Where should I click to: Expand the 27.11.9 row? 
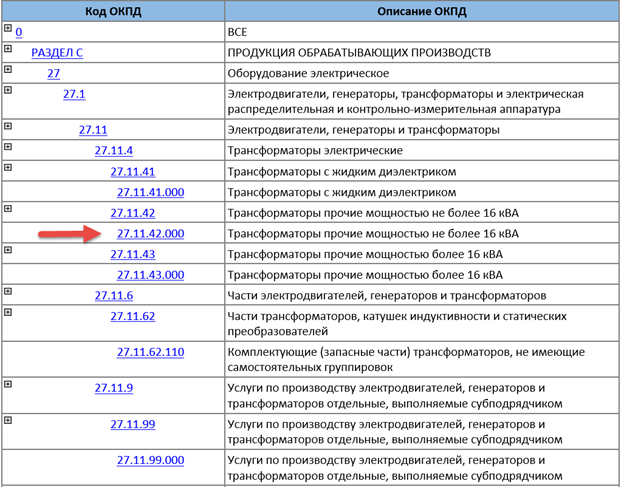pyautogui.click(x=8, y=384)
